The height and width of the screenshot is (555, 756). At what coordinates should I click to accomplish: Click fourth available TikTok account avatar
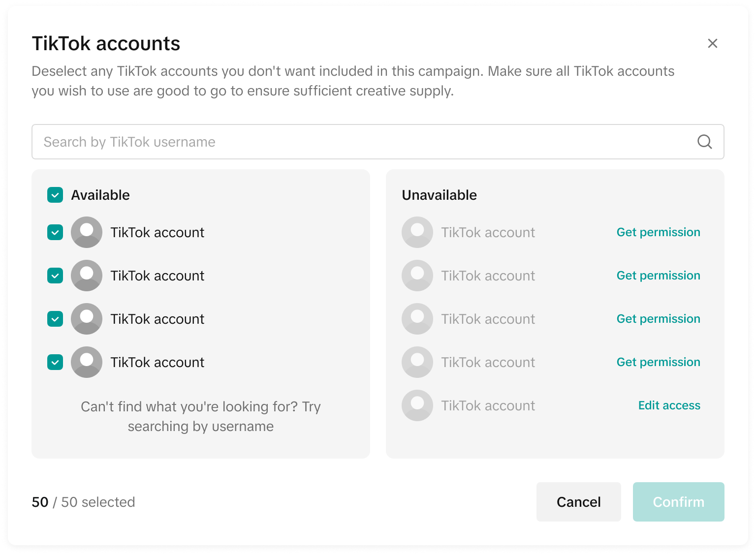coord(87,362)
